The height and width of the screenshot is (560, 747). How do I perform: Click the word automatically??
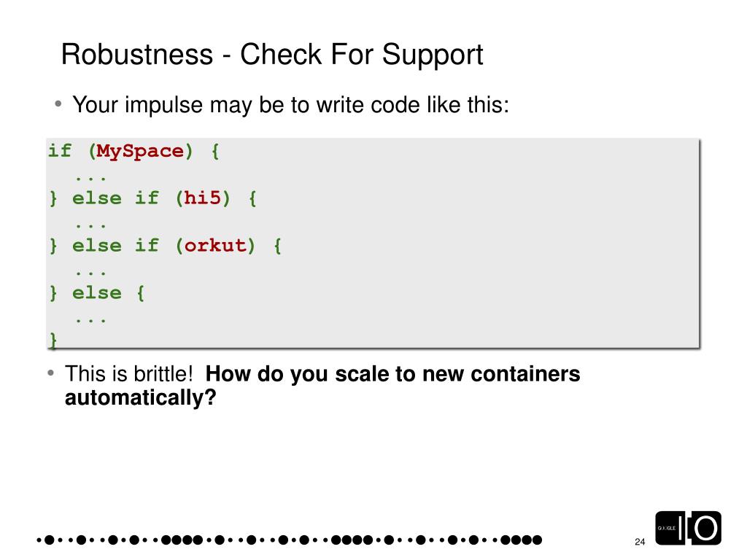[x=141, y=397]
